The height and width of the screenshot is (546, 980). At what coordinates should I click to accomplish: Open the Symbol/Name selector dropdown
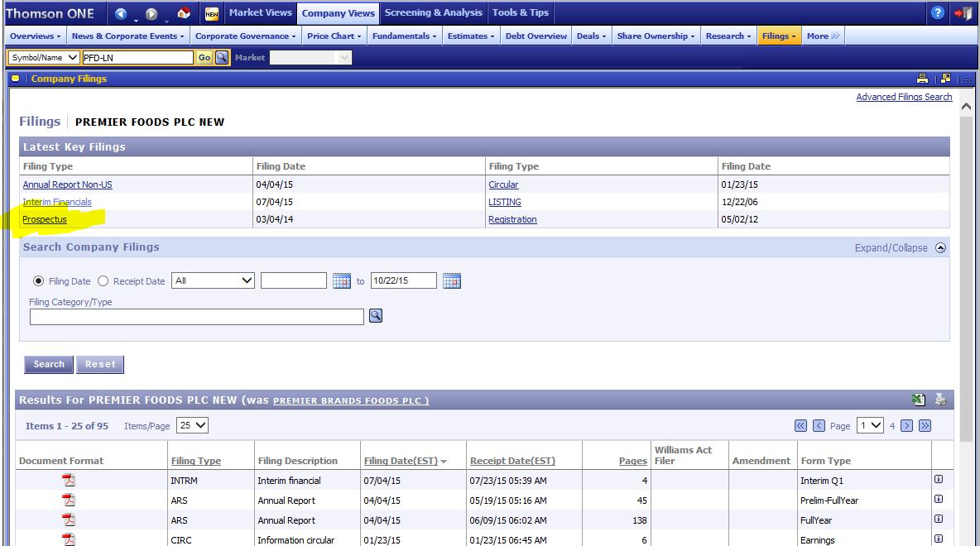[x=43, y=57]
